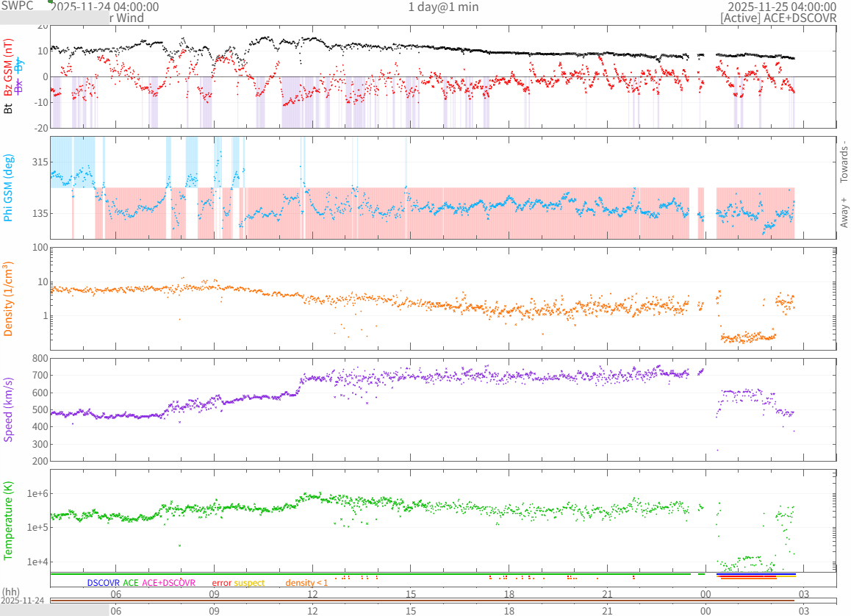Open the 1 day@1 min timespan selector
This screenshot has width=851, height=616.
click(x=443, y=7)
